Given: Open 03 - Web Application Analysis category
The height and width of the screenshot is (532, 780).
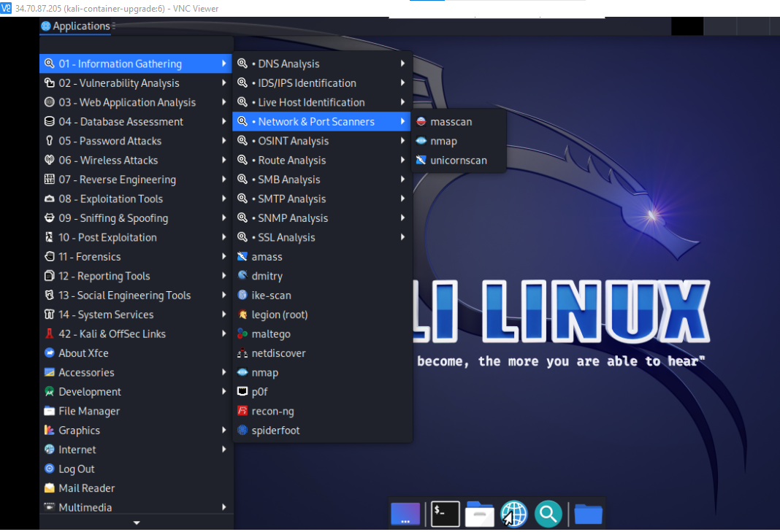Looking at the screenshot, I should click(x=135, y=102).
